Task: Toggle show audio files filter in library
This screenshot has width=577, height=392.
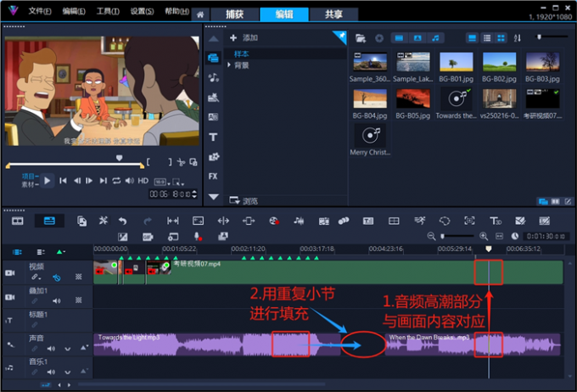Action: [x=436, y=38]
